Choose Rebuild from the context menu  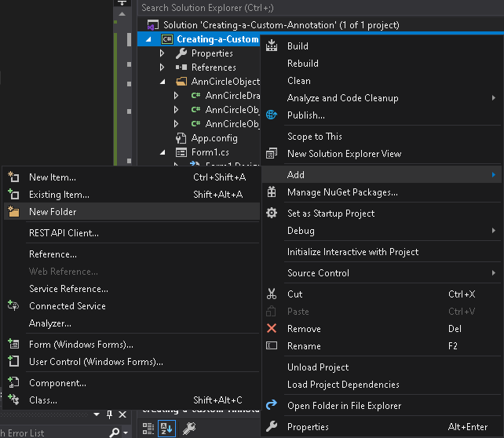303,64
